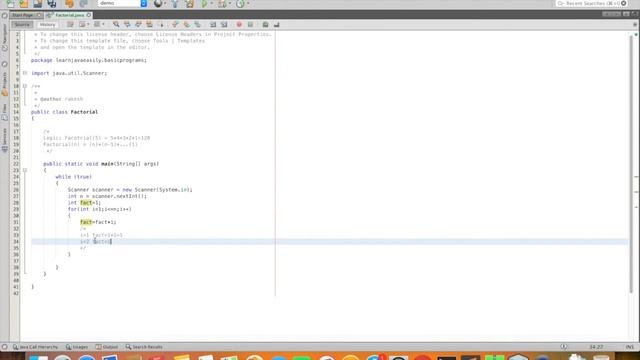
Task: Click the Forward navigation icon in editor toolbar
Action: pos(97,24)
